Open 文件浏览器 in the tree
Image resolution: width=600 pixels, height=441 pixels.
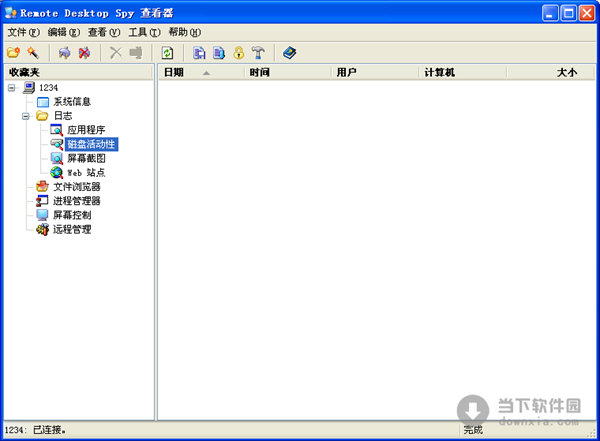click(77, 187)
